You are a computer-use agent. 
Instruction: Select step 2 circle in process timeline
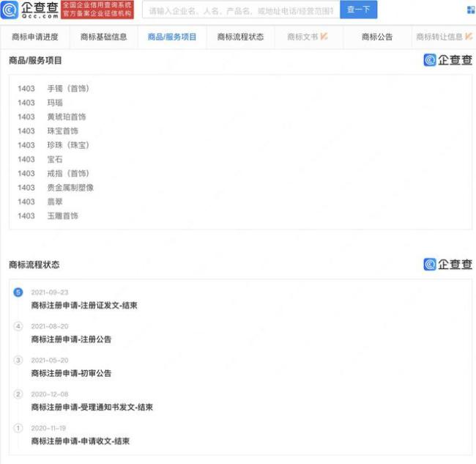pos(18,394)
